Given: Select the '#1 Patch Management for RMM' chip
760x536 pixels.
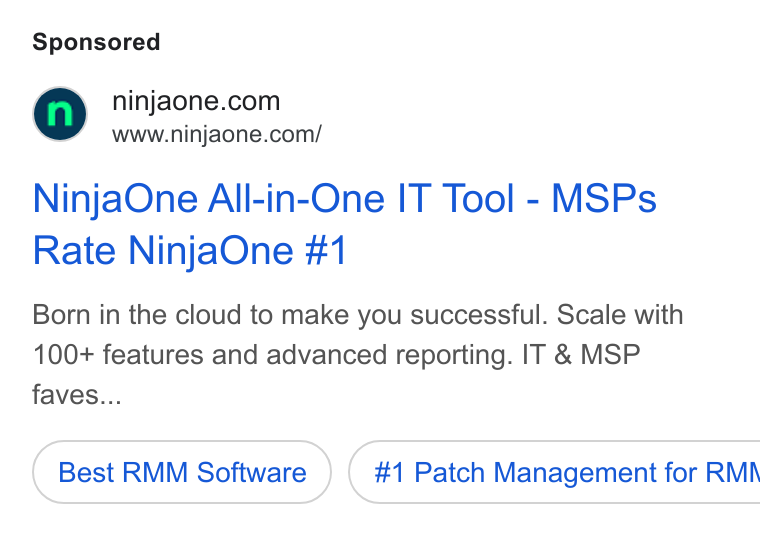Looking at the screenshot, I should (x=554, y=472).
